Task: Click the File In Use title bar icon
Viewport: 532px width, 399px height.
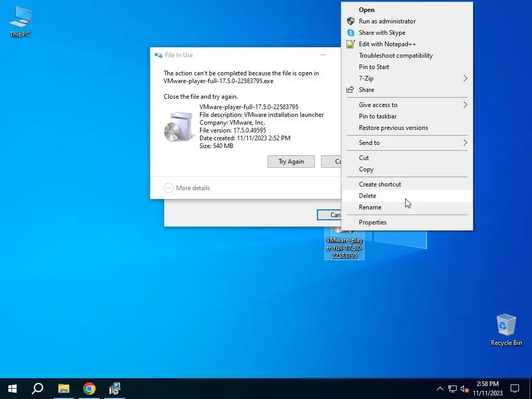Action: [158, 55]
